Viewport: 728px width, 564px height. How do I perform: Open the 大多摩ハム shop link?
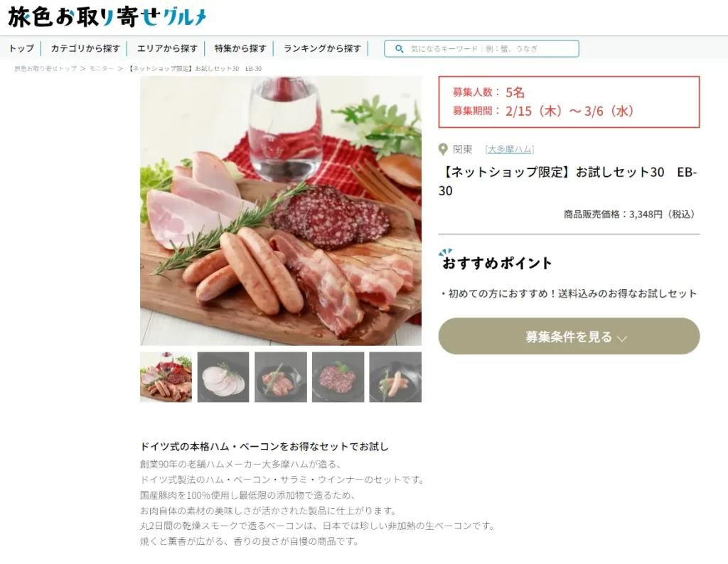(510, 149)
